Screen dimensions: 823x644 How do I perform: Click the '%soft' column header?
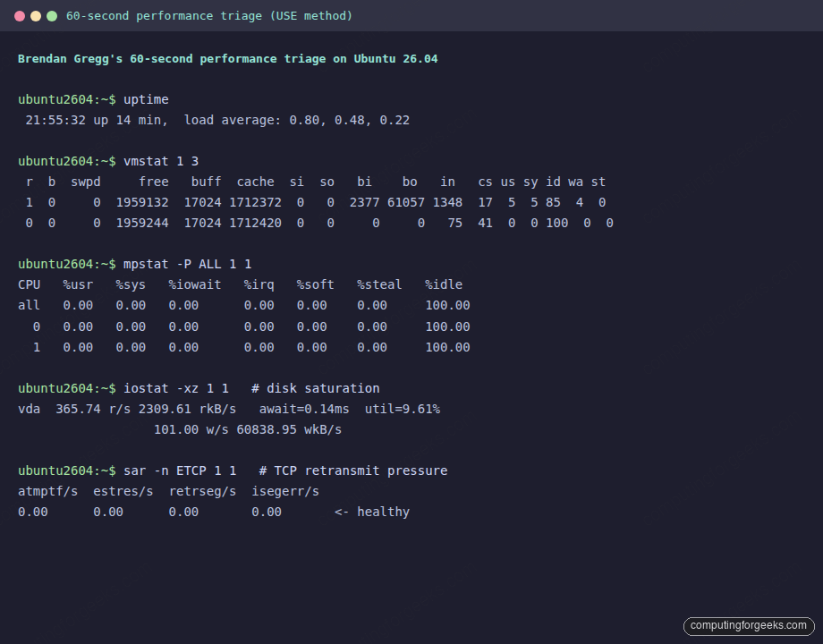315,284
